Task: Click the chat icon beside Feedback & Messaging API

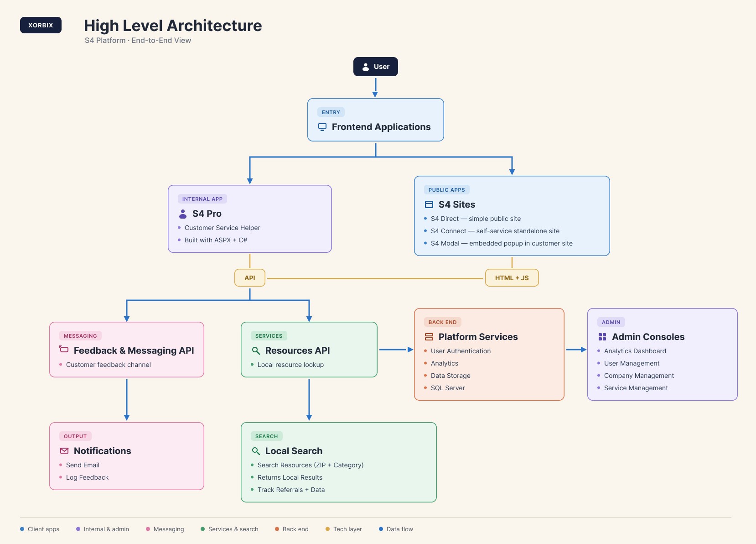Action: [64, 350]
